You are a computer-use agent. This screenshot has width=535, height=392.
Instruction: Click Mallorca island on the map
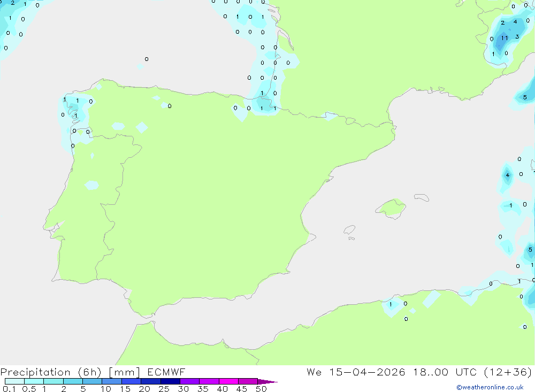click(x=391, y=209)
